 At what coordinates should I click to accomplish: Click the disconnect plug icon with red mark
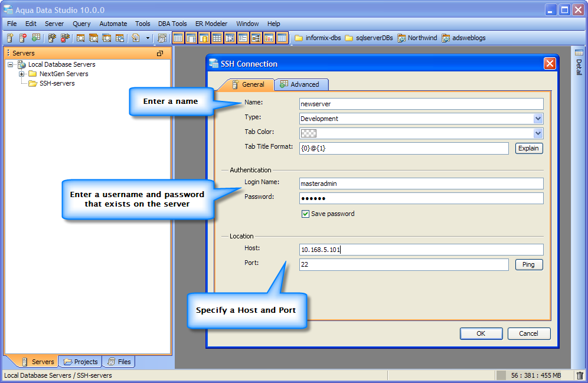[x=65, y=38]
